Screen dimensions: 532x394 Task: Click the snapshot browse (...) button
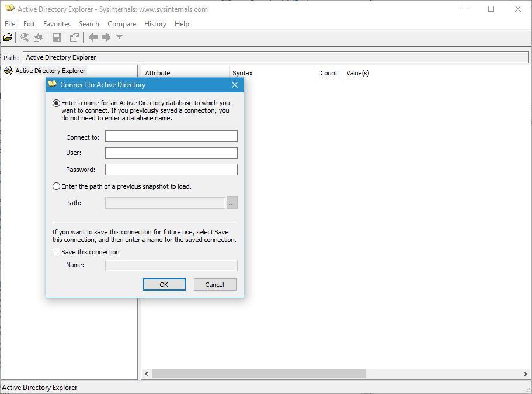tap(232, 203)
